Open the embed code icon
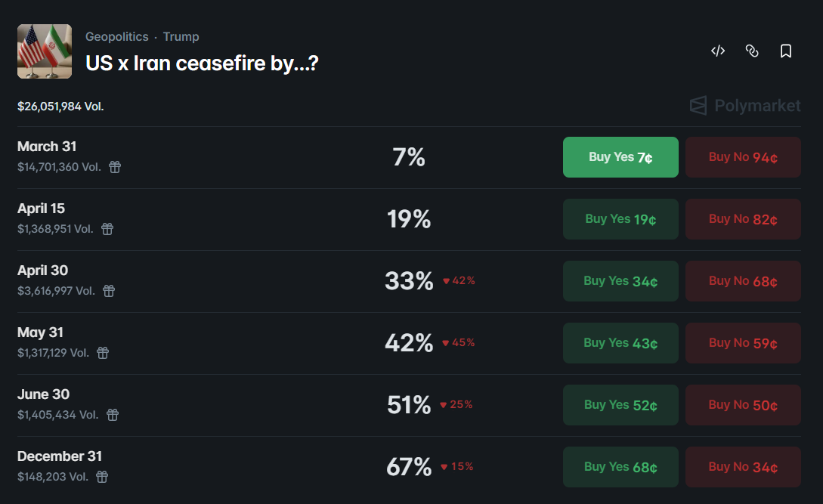Viewport: 823px width, 504px height. pos(717,51)
